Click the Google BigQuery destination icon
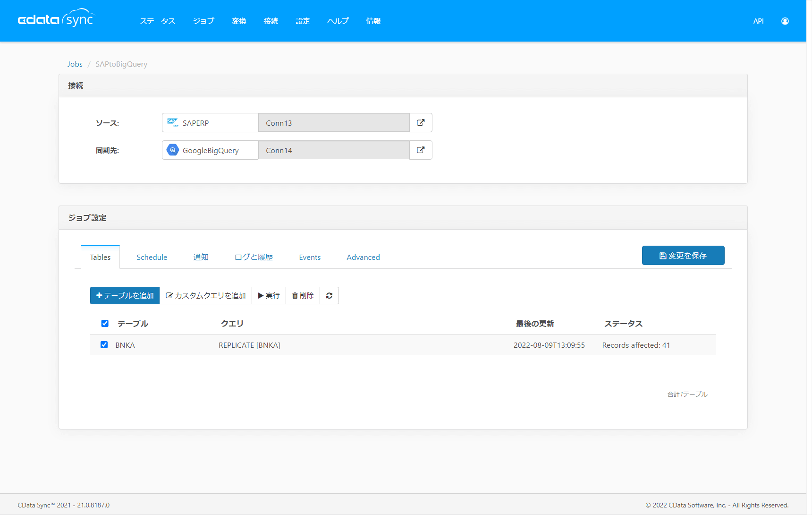This screenshot has height=515, width=812. 173,150
